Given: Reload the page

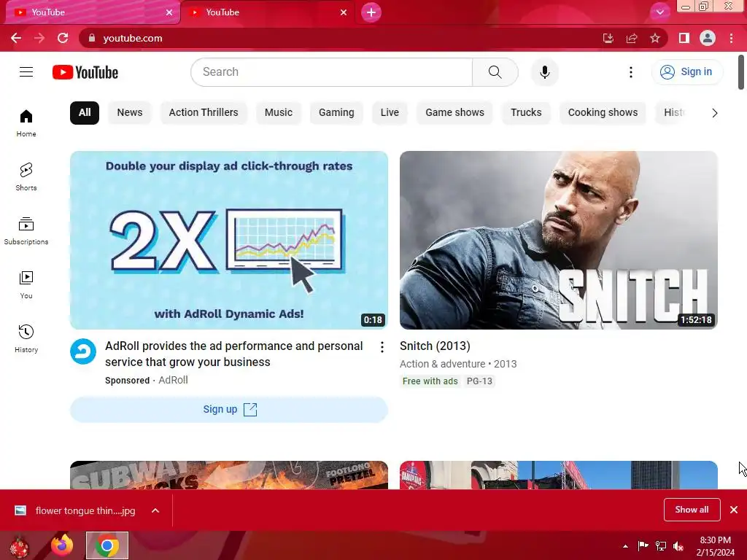Looking at the screenshot, I should tap(63, 38).
